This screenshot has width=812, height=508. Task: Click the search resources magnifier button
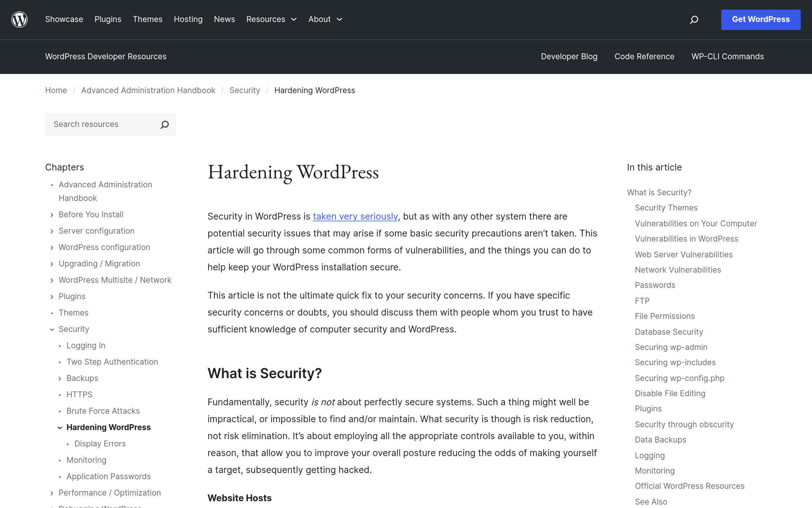point(164,125)
